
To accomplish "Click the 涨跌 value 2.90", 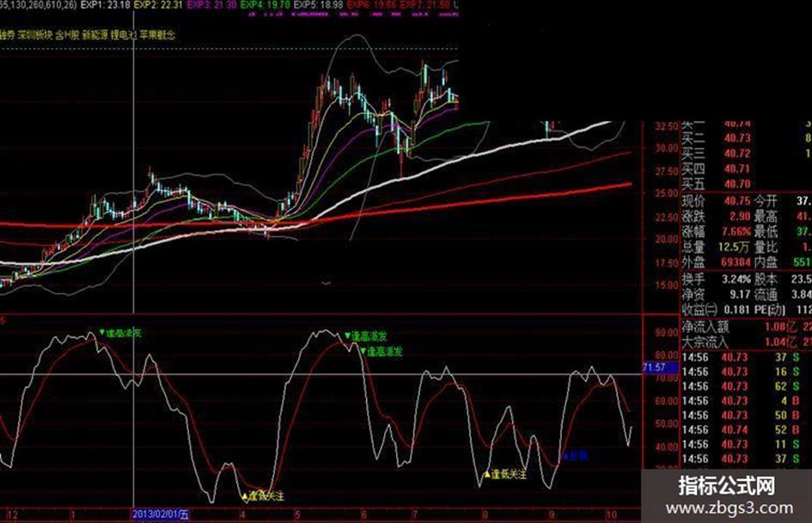I will [741, 216].
